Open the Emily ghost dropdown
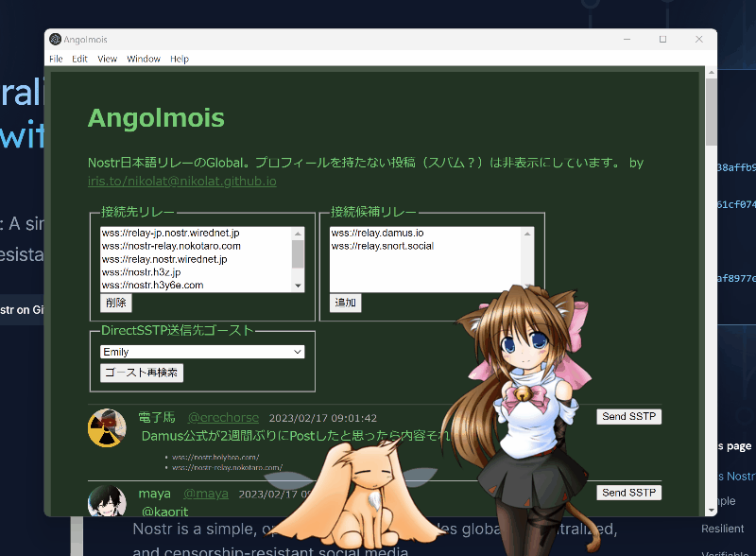Image resolution: width=756 pixels, height=556 pixels. (x=202, y=352)
